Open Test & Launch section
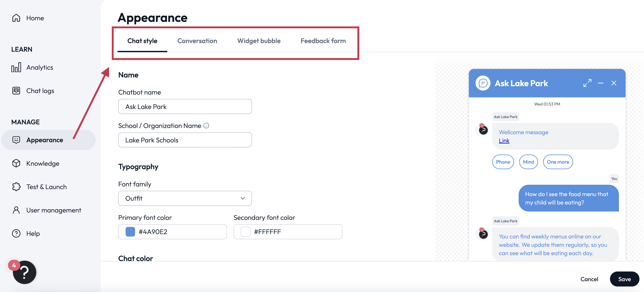Image resolution: width=644 pixels, height=292 pixels. (x=47, y=187)
